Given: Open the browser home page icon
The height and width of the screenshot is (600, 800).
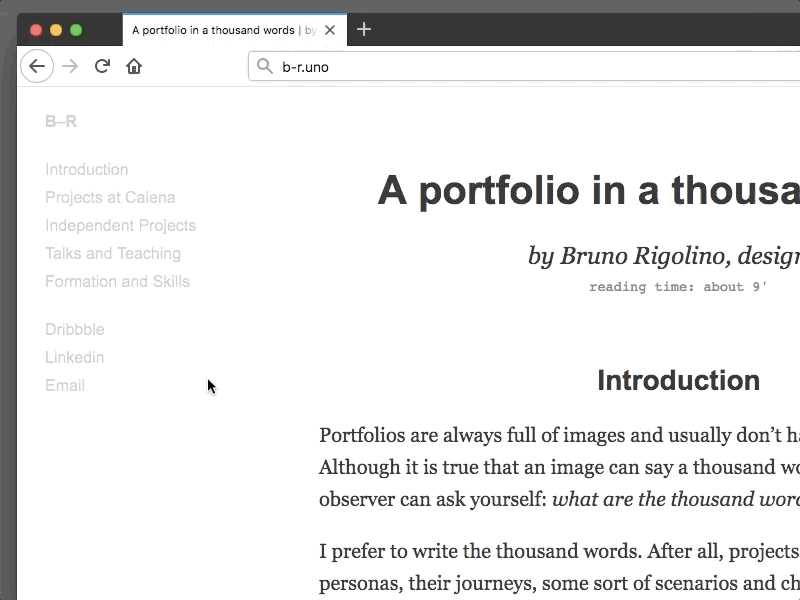Looking at the screenshot, I should [x=134, y=66].
